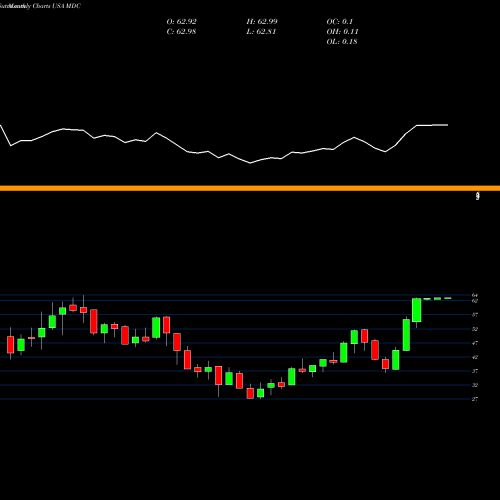Click the '64' price axis label
500x500 pixels.
coord(475,295)
